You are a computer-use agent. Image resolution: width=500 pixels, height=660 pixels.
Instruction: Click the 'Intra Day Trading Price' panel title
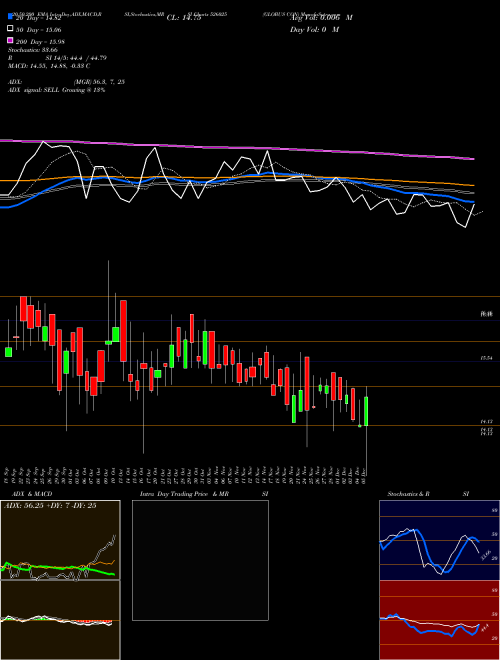(x=204, y=494)
